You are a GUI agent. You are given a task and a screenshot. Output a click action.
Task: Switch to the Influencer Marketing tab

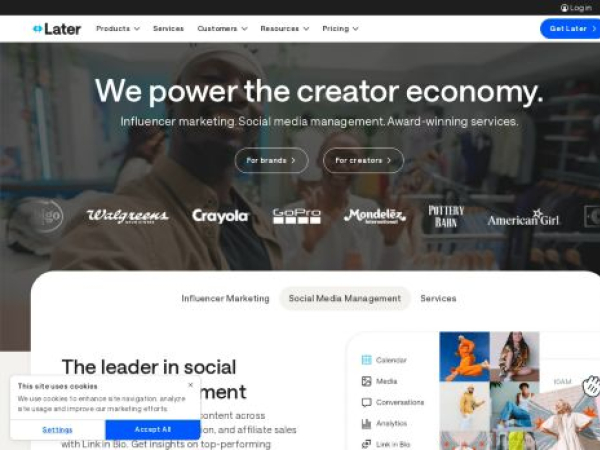tap(225, 298)
